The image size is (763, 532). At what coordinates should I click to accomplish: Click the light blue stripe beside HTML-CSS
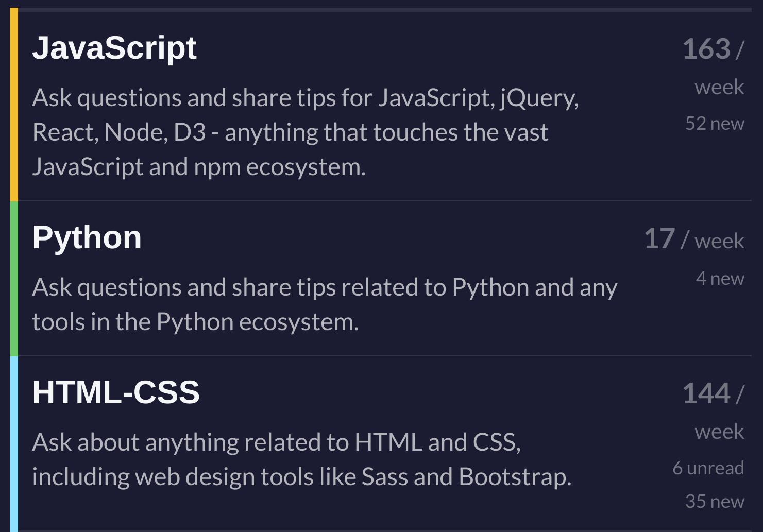(x=14, y=444)
